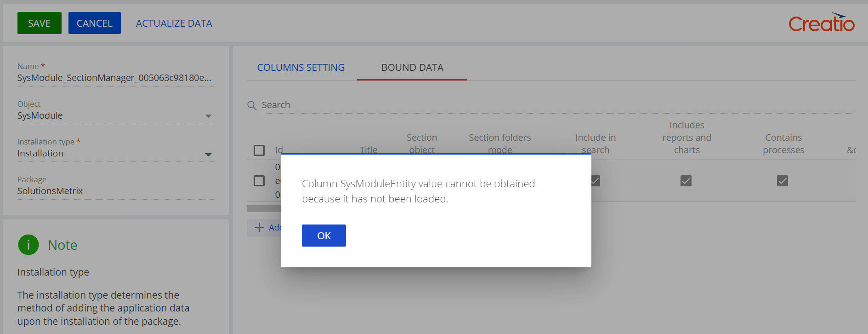Click the Actualize Data link
Screen dimensions: 868x334
pyautogui.click(x=174, y=23)
